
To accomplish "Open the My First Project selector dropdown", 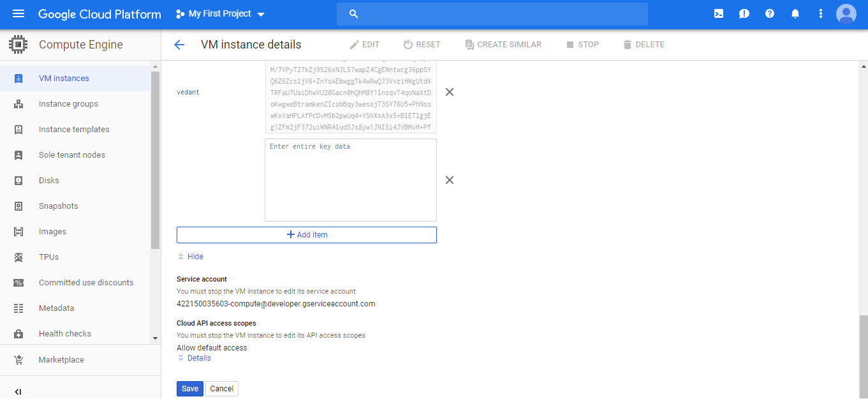I will pos(220,14).
